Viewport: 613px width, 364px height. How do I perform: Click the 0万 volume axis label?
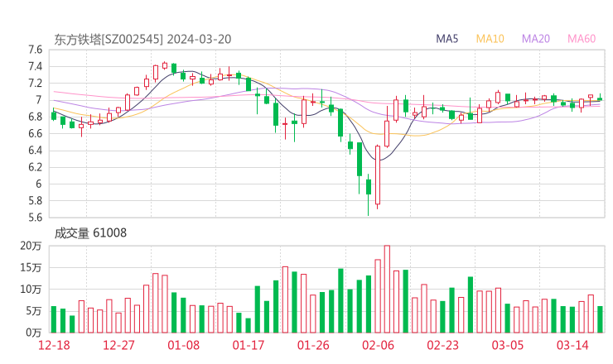[x=34, y=333]
